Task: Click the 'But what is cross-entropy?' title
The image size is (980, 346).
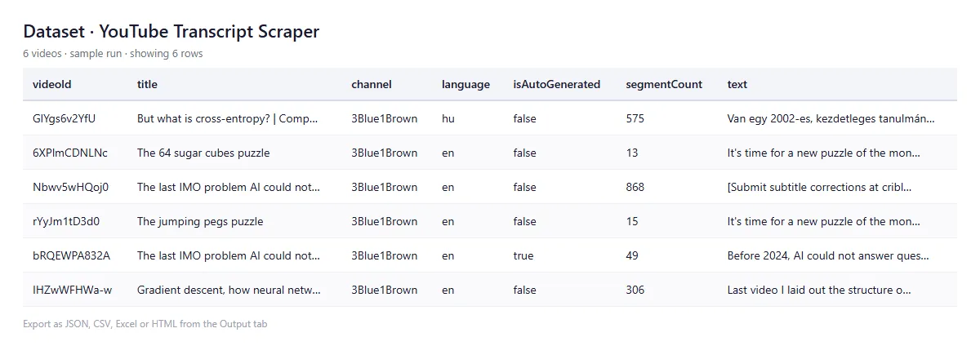Action: pos(228,118)
